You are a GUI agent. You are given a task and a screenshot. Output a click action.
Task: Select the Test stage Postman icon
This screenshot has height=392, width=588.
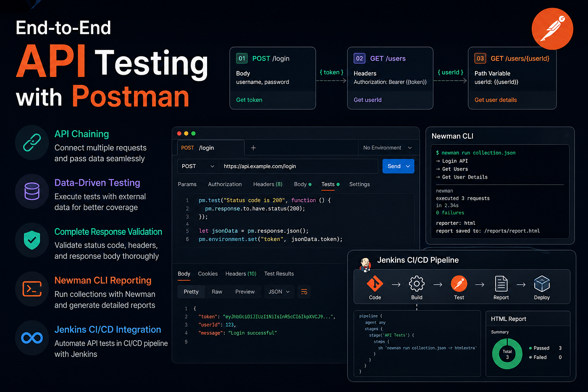click(x=459, y=284)
